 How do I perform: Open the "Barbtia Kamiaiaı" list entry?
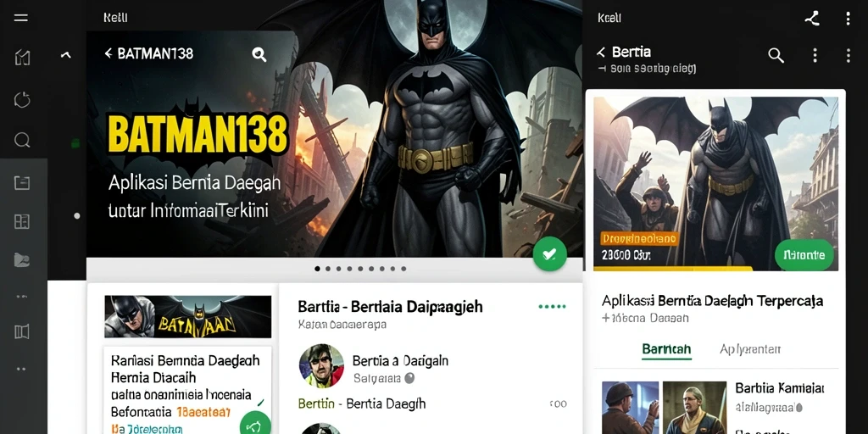780,388
